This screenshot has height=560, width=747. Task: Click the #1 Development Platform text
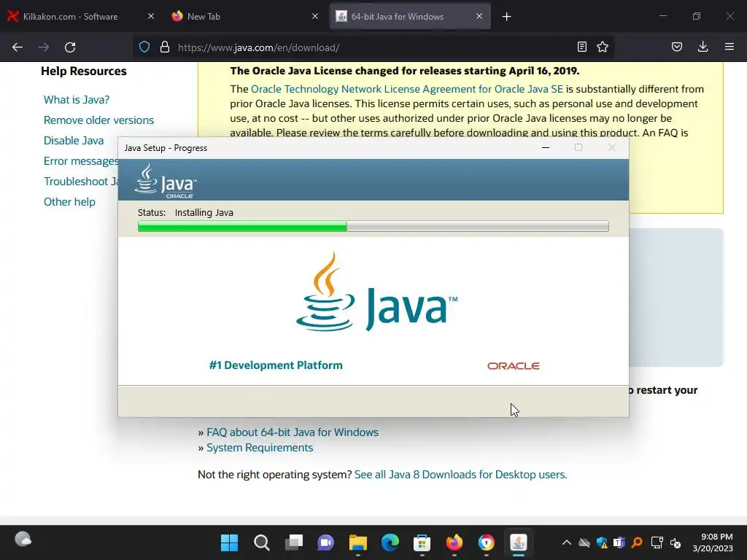pyautogui.click(x=275, y=365)
